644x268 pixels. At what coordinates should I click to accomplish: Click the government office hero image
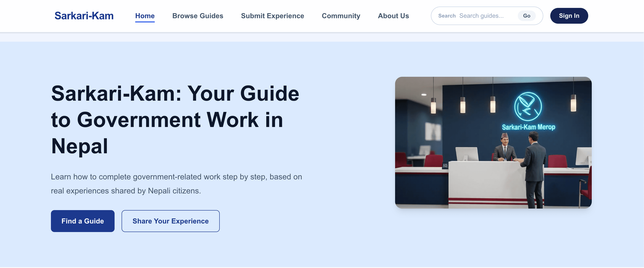point(493,143)
